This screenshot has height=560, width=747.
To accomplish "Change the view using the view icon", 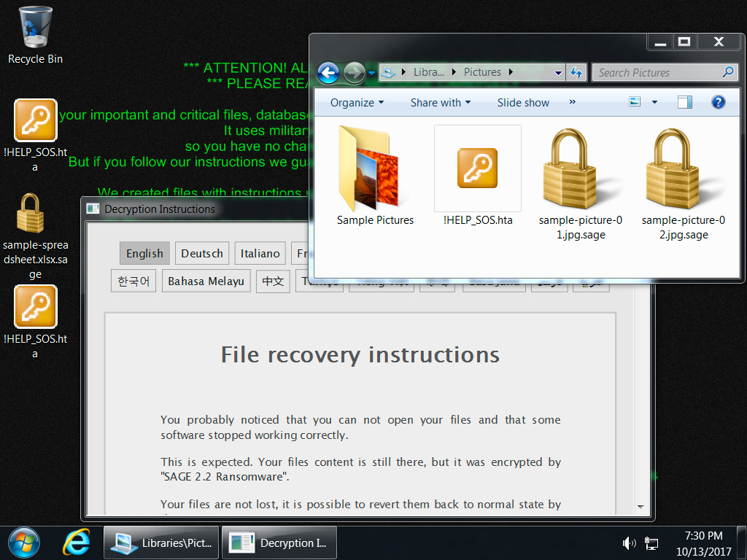I will [x=635, y=101].
